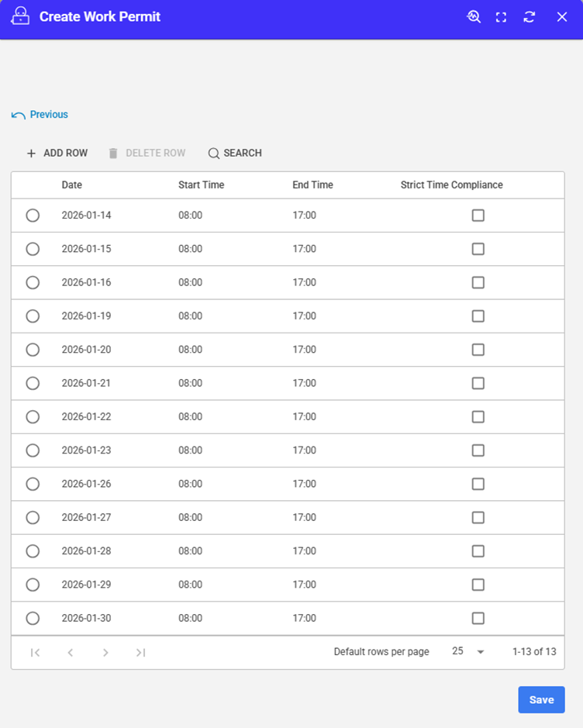
Task: Click the Start Time cell for 2026-01-20
Action: pos(190,350)
